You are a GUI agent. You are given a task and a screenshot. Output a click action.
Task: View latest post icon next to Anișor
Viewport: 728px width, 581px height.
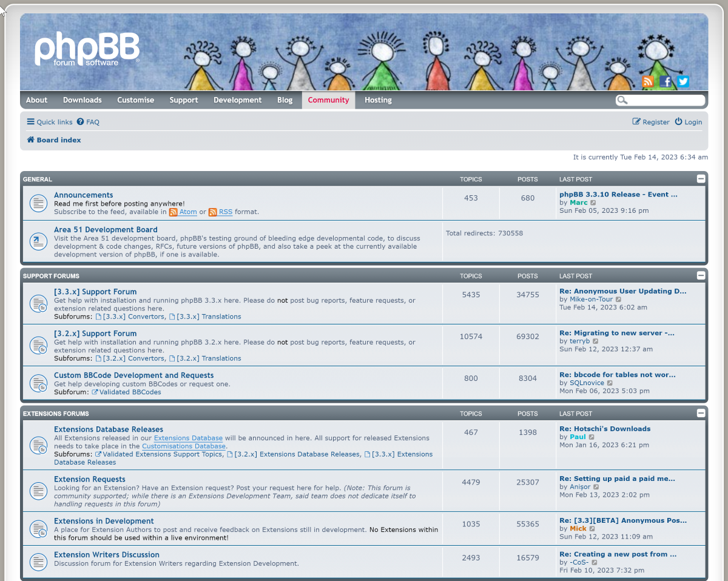[x=596, y=487]
